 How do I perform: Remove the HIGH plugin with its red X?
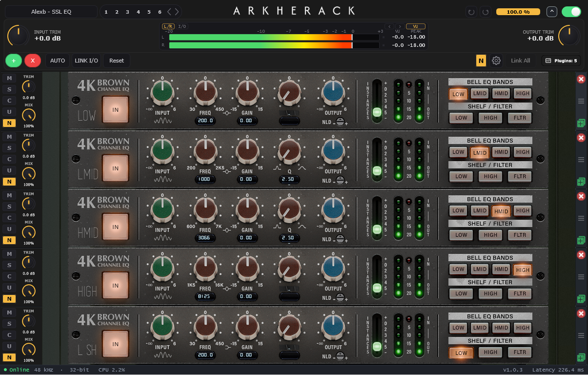581,255
